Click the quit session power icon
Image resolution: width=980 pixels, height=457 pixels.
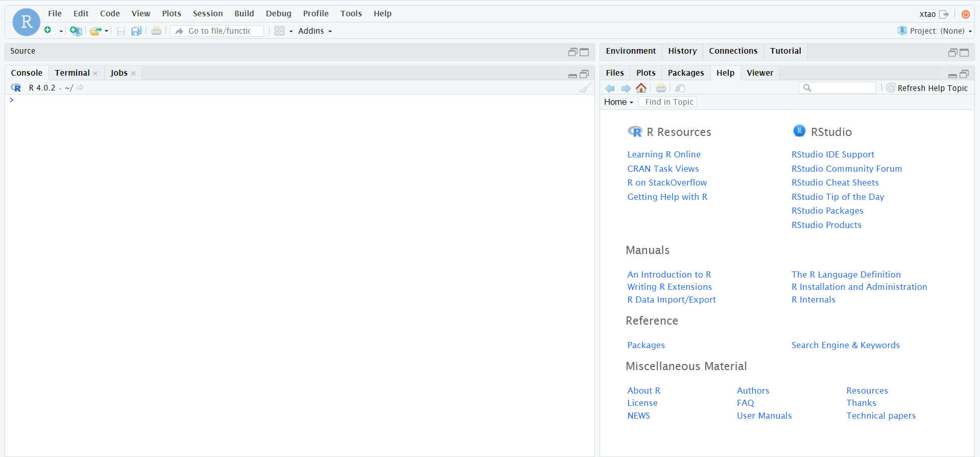(965, 14)
